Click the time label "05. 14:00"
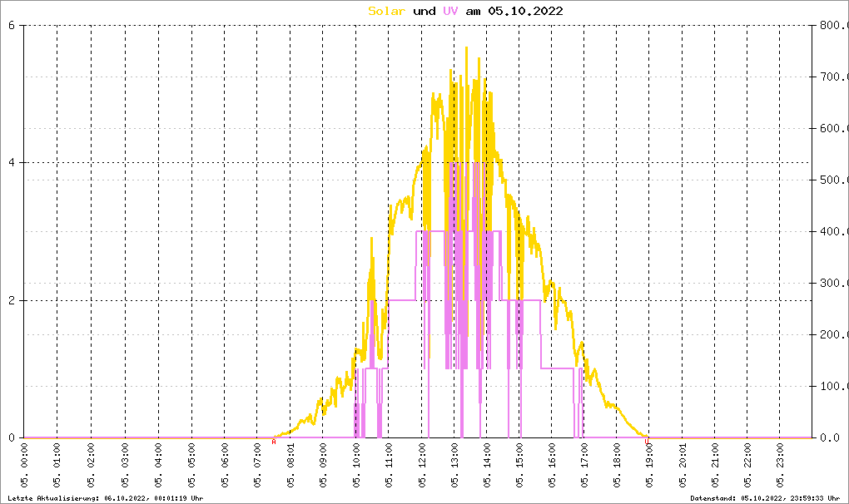The image size is (849, 504). 487,465
